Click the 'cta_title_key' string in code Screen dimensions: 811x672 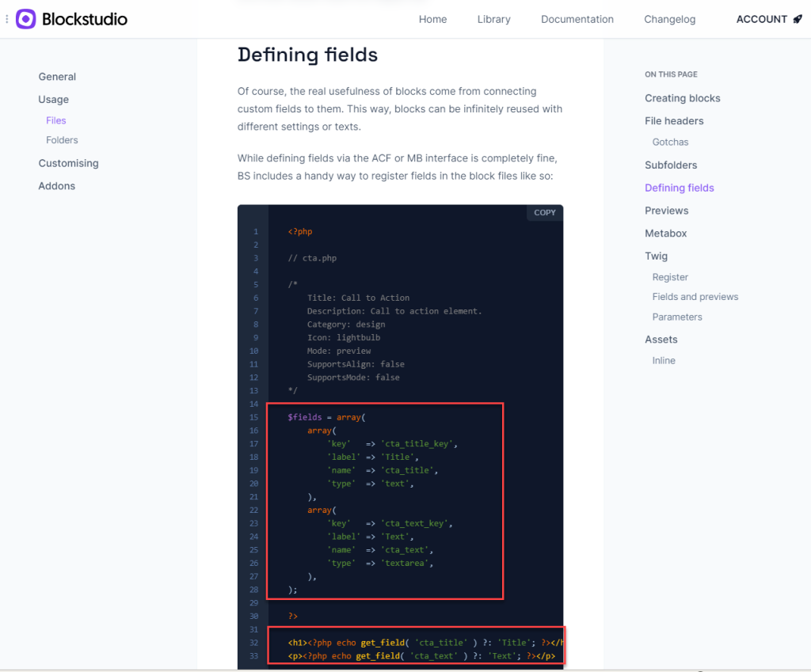pyautogui.click(x=417, y=443)
